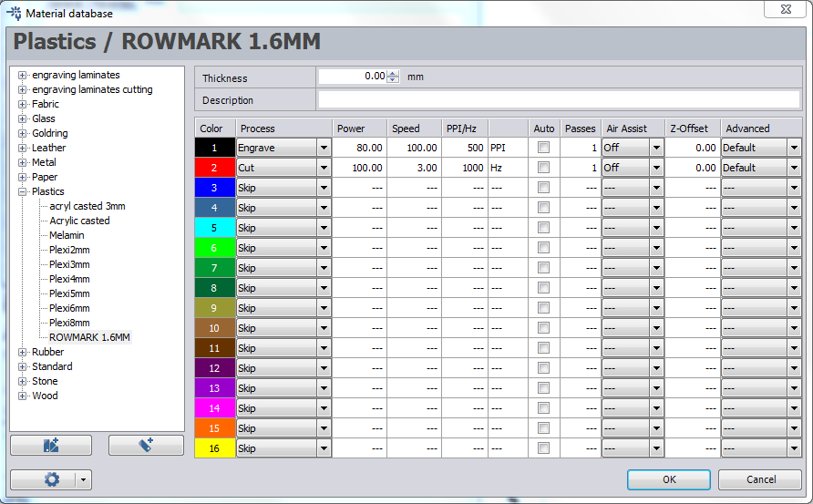813x504 pixels.
Task: Open the gear settings button
Action: tap(52, 479)
